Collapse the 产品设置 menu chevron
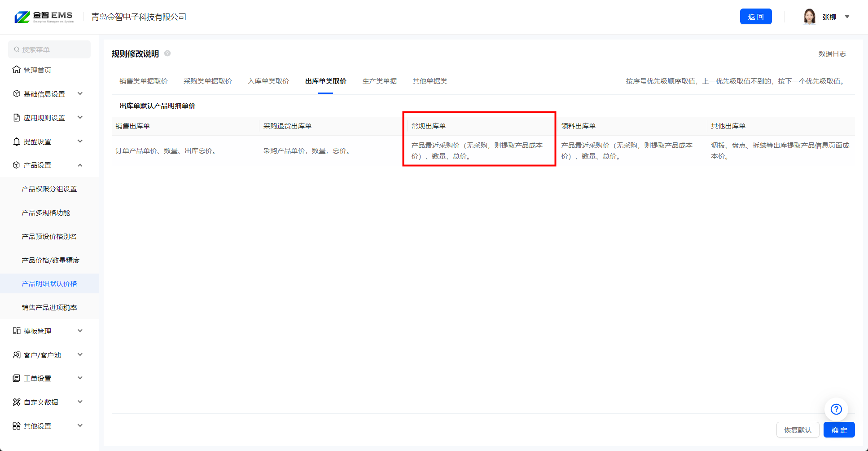 80,165
